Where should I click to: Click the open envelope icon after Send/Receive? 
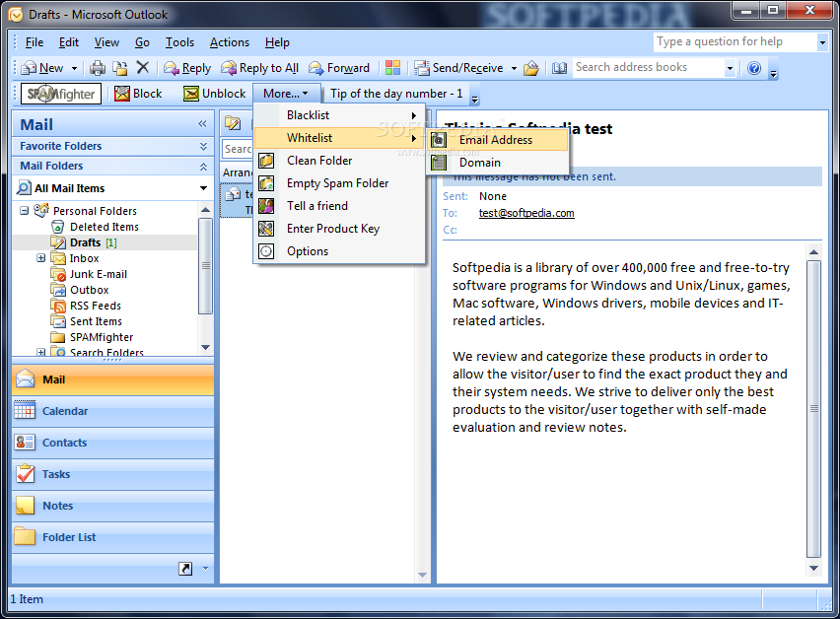tap(530, 68)
